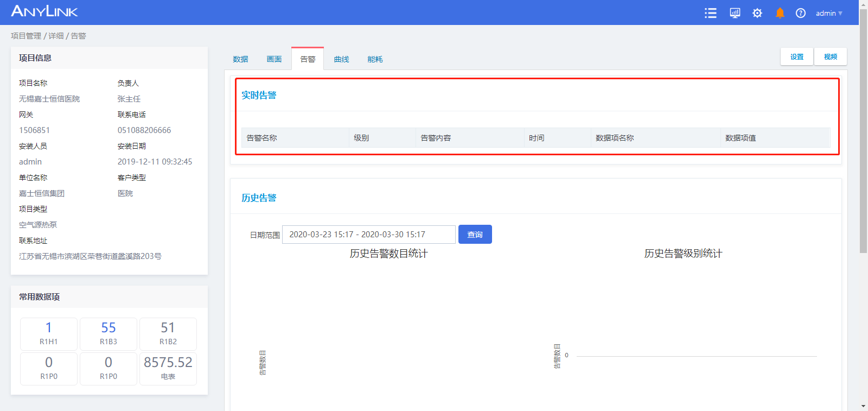The image size is (868, 411).
Task: Click the 数据项名称 column header
Action: click(x=656, y=138)
